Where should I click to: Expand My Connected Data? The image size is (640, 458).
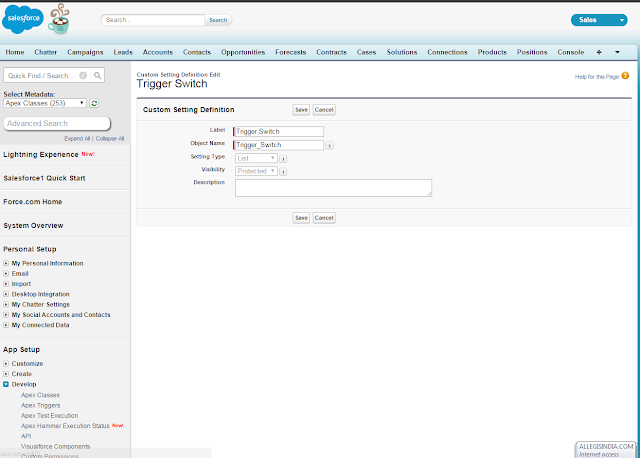click(6, 325)
